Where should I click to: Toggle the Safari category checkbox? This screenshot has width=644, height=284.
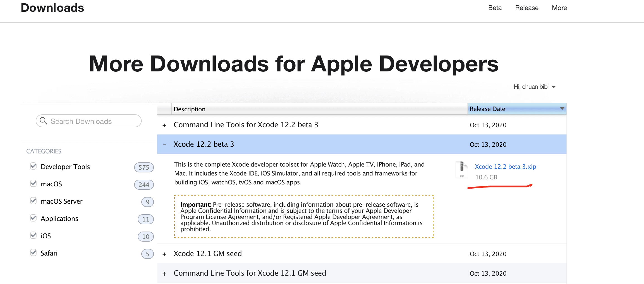coord(33,253)
